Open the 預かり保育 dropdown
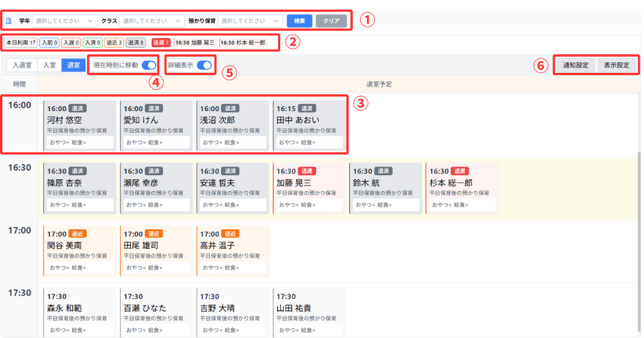This screenshot has width=644, height=338. [250, 21]
